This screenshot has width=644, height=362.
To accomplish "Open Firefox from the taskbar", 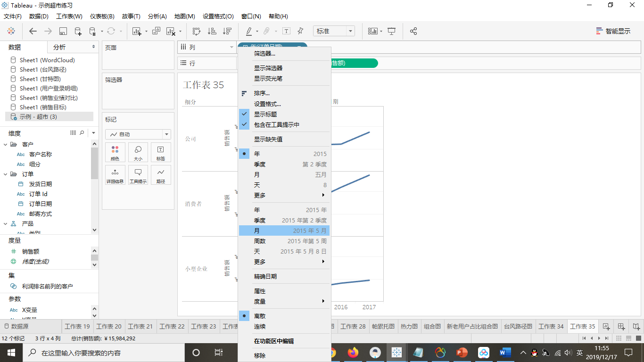I will coord(353,353).
